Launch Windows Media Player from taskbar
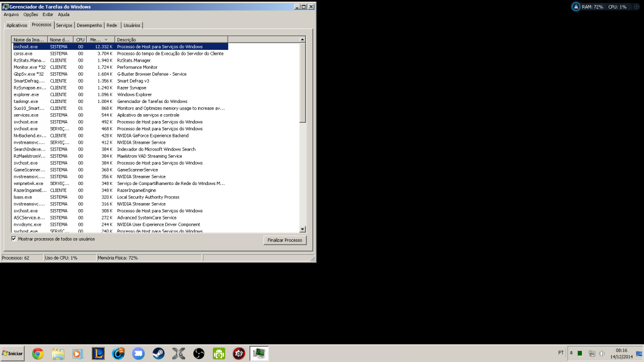 click(78, 353)
